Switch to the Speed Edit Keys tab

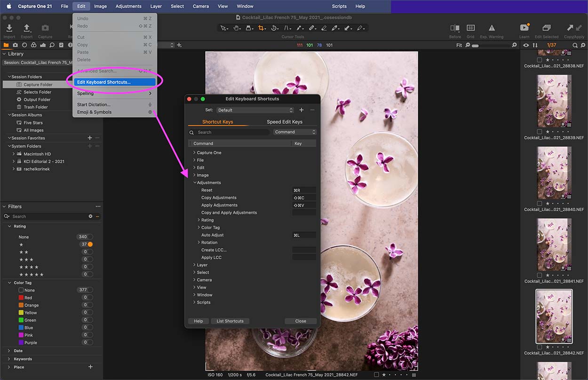click(x=285, y=121)
